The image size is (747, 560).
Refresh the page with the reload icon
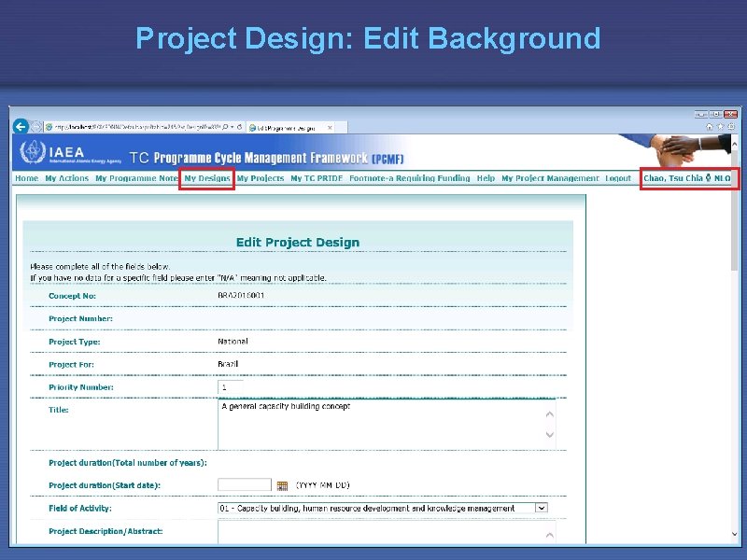(x=239, y=126)
